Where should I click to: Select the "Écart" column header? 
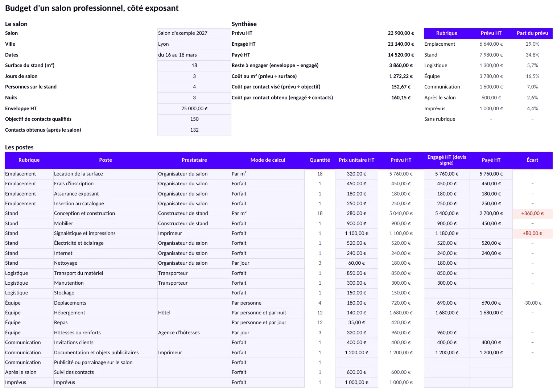532,160
